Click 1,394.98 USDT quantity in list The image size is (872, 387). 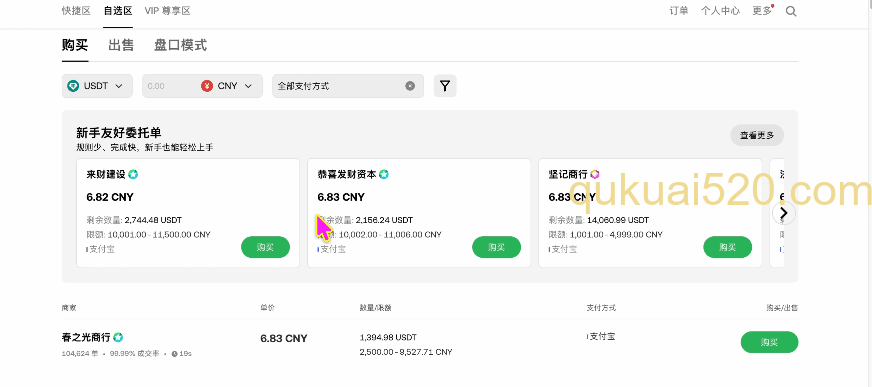pos(388,338)
